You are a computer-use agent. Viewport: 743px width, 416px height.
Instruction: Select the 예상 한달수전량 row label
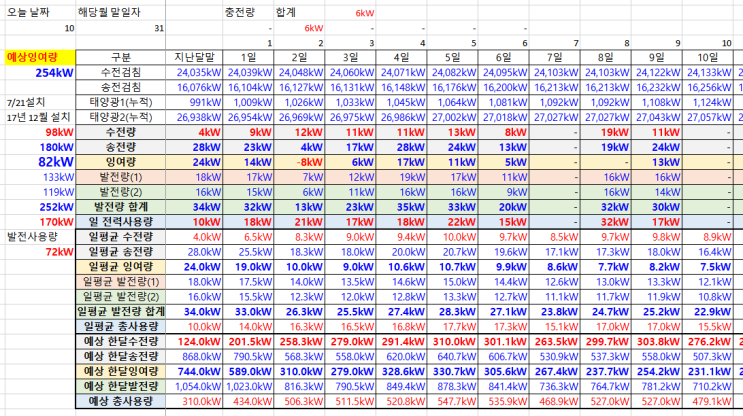(120, 341)
